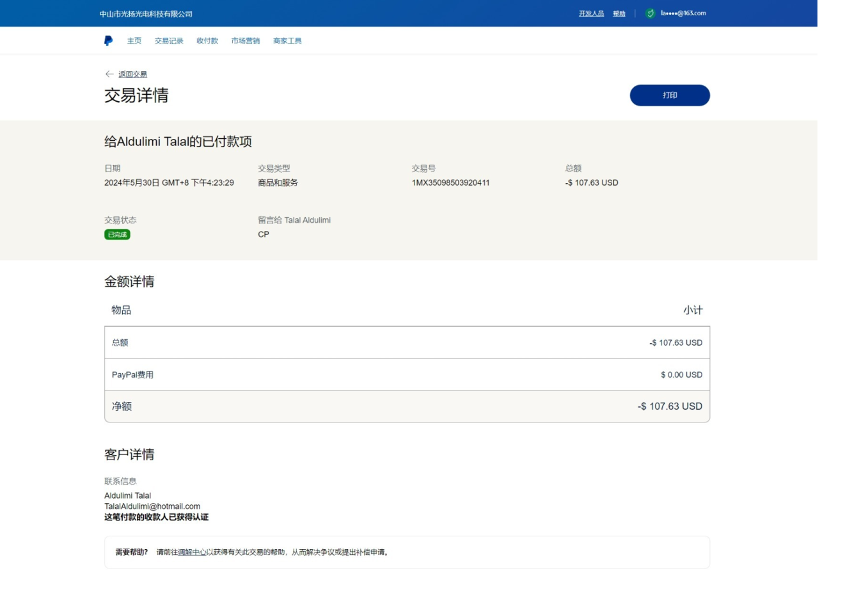Image resolution: width=868 pixels, height=594 pixels.
Task: Click the TalalAldulimi@hotmail.com email address
Action: tap(152, 506)
